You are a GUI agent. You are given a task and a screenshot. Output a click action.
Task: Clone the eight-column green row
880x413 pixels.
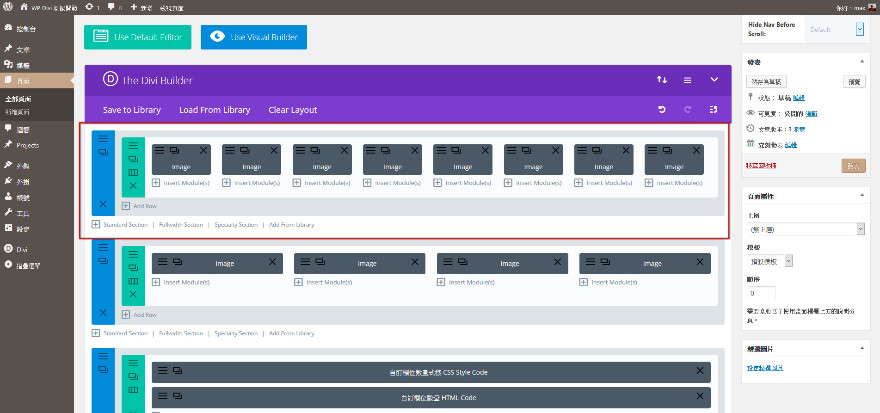tap(133, 159)
